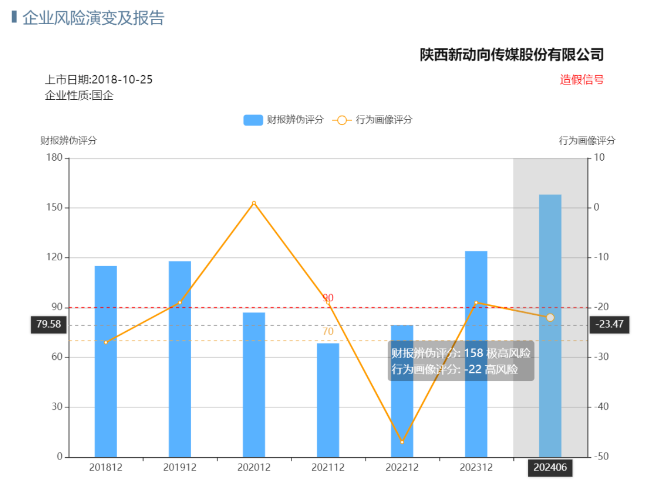The width and height of the screenshot is (650, 502).
Task: Click the line point at 202312
Action: pos(476,303)
